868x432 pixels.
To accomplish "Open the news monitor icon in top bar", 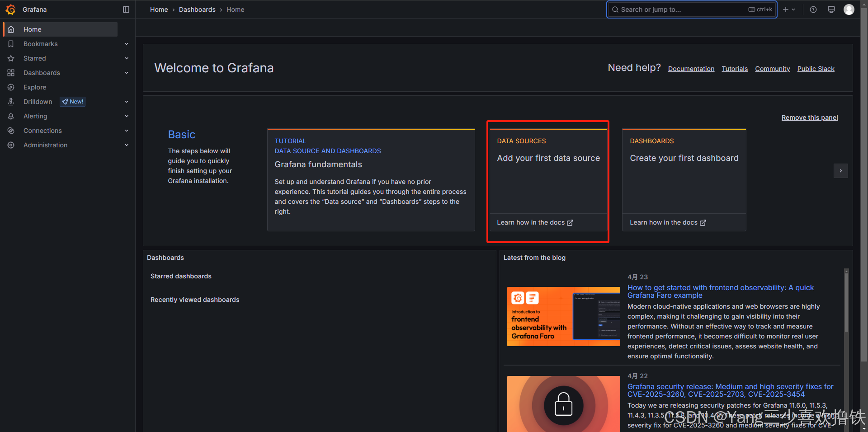I will tap(831, 9).
